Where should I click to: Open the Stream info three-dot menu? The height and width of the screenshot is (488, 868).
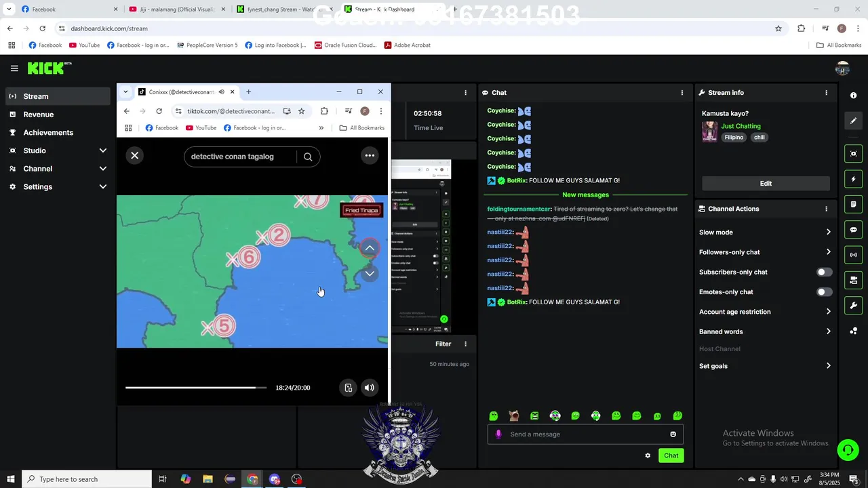coord(826,93)
